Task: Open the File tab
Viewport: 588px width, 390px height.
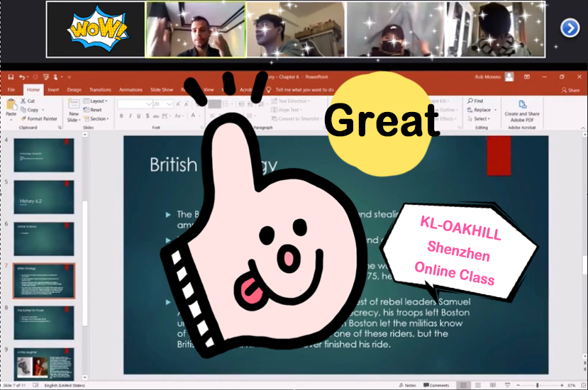Action: (11, 89)
